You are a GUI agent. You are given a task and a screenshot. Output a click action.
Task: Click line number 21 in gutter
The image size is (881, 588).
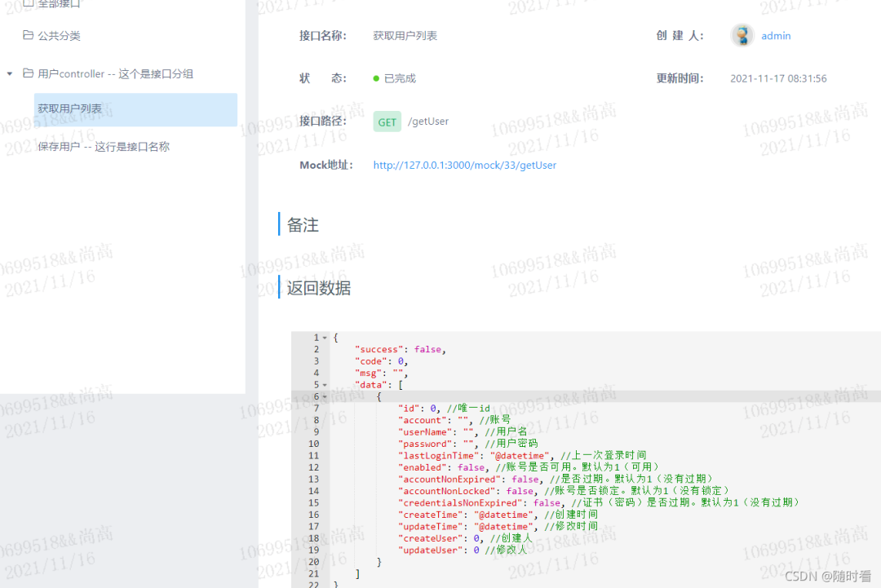[x=313, y=573]
